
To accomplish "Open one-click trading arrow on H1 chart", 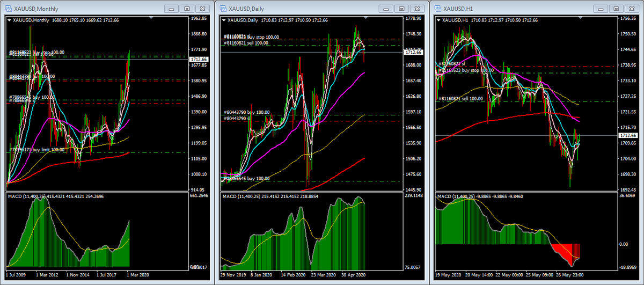I will coord(437,20).
